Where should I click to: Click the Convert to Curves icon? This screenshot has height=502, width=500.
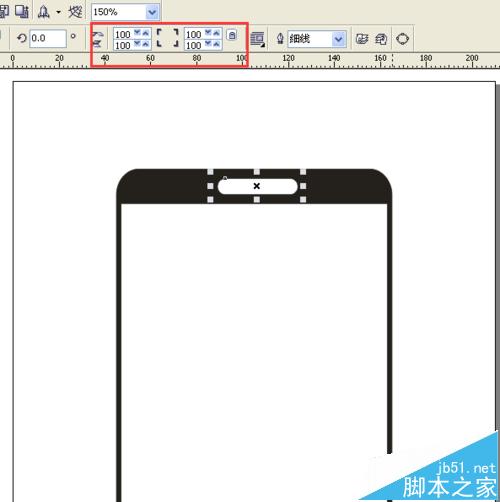(x=402, y=39)
